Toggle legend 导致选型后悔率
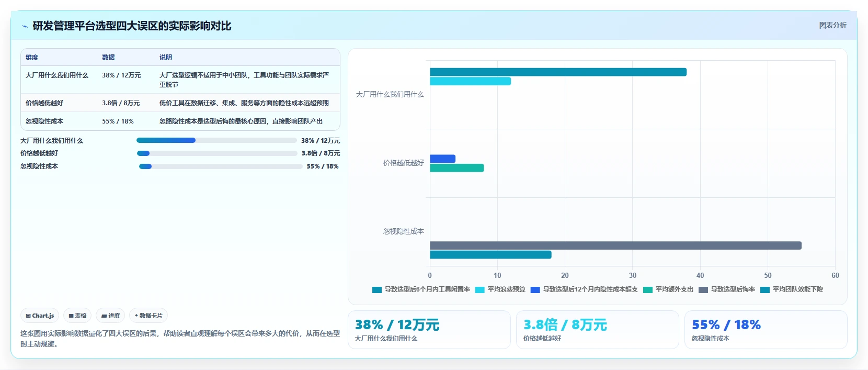868x370 pixels. pos(727,289)
